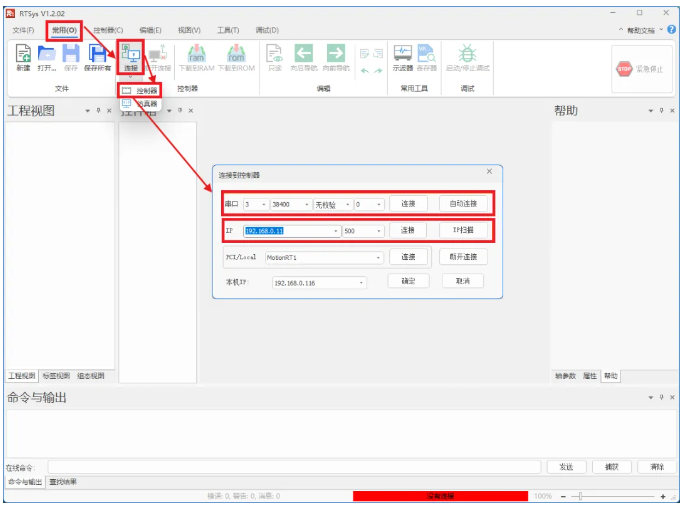The image size is (686, 510).
Task: Open the 视图(V) ribbon tab
Action: 189,30
